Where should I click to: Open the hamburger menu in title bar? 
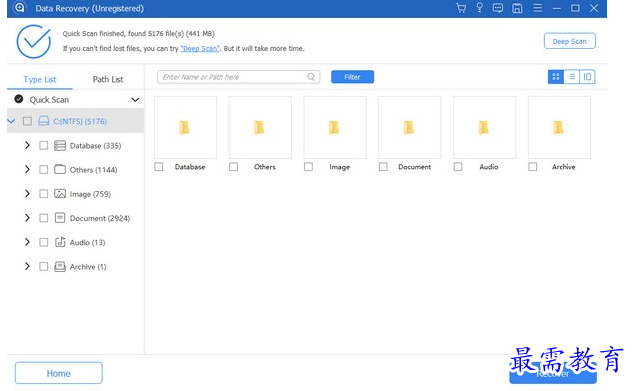coord(537,8)
